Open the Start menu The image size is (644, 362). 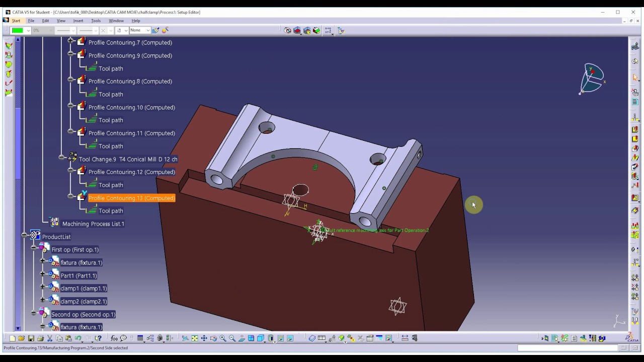(16, 21)
